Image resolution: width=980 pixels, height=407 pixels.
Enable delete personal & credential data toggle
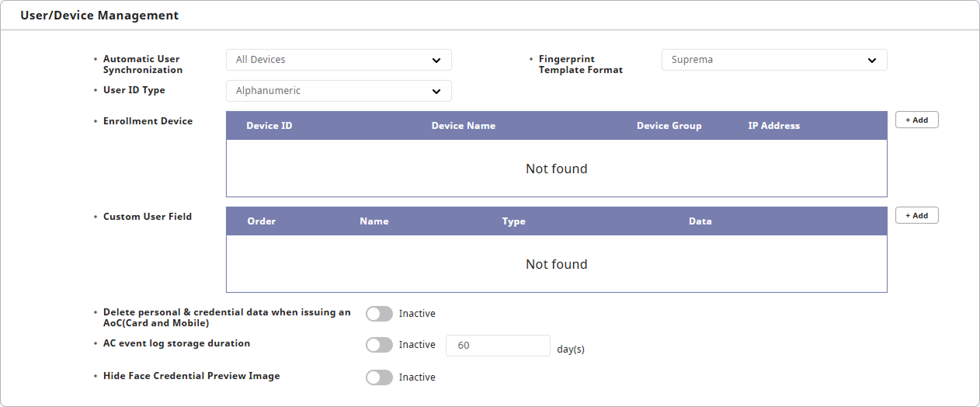click(379, 314)
